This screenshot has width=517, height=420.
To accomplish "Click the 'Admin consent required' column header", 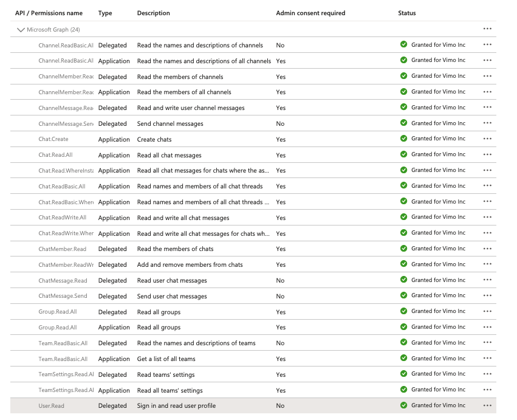I will point(310,13).
